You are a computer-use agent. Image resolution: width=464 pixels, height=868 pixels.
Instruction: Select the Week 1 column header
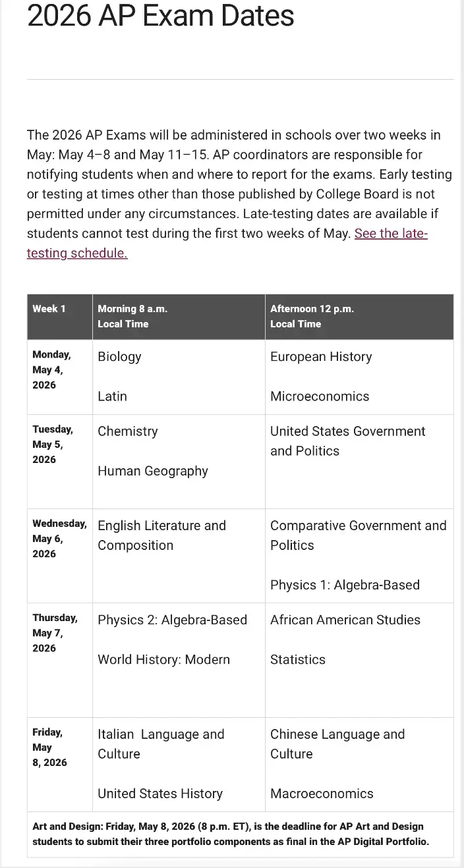(x=49, y=309)
